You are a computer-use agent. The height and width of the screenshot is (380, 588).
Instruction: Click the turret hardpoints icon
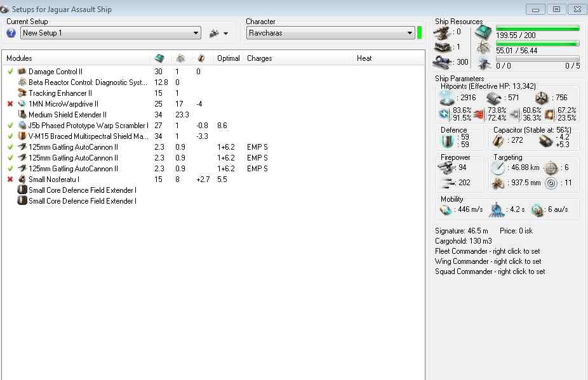pyautogui.click(x=442, y=33)
